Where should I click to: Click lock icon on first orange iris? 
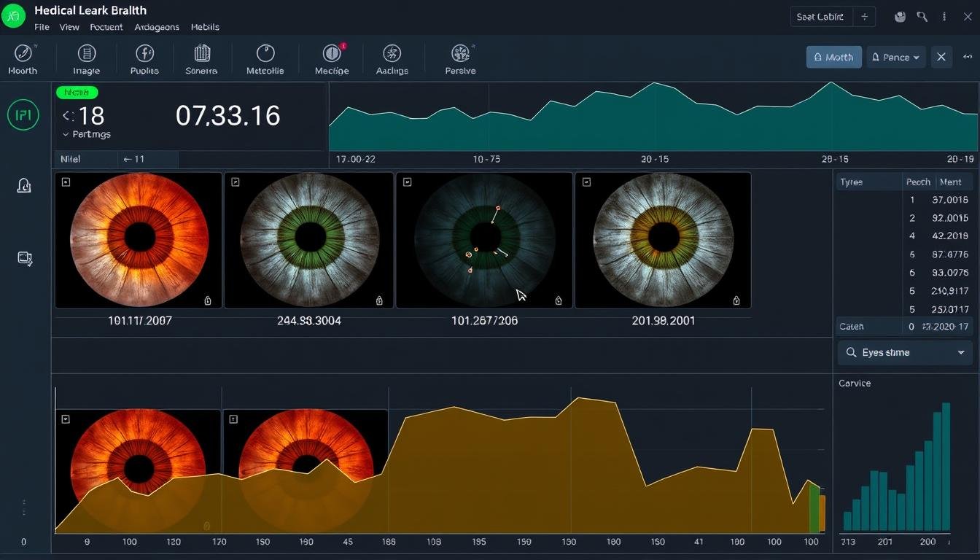(x=207, y=300)
